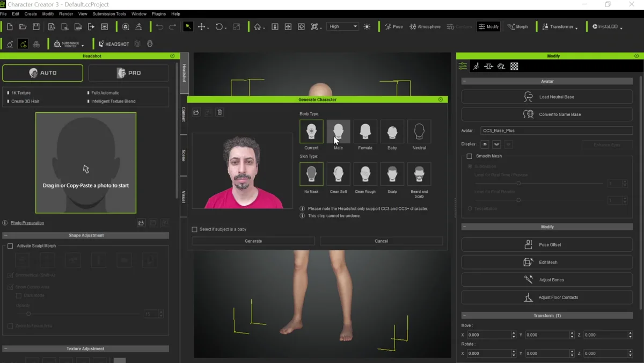Click the Redo arrow in toolbar
Viewport: 644px width, 363px height.
[x=172, y=26]
